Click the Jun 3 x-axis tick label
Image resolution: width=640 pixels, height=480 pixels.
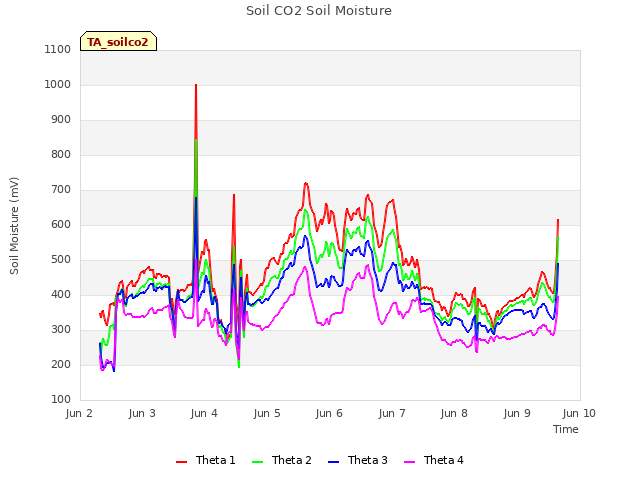[142, 413]
